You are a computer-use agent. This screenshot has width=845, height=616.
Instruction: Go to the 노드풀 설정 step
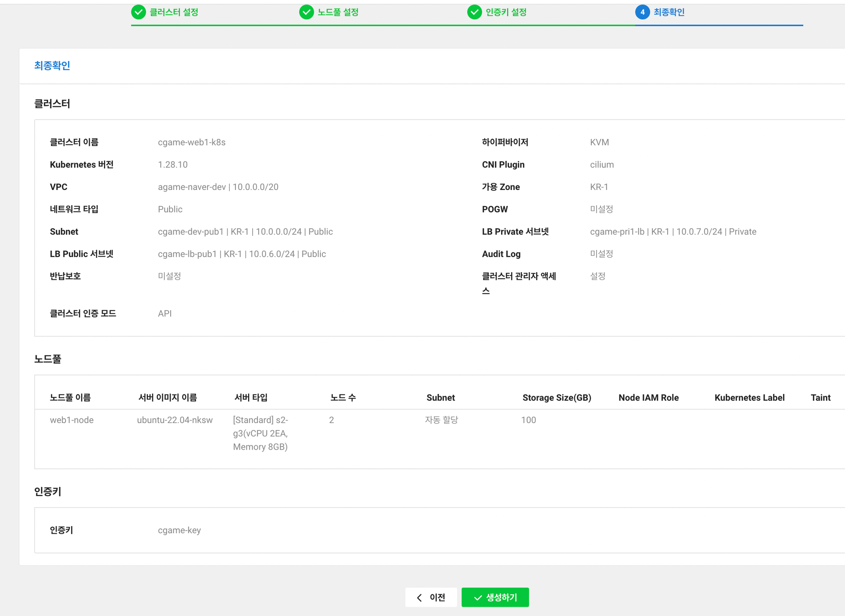338,12
